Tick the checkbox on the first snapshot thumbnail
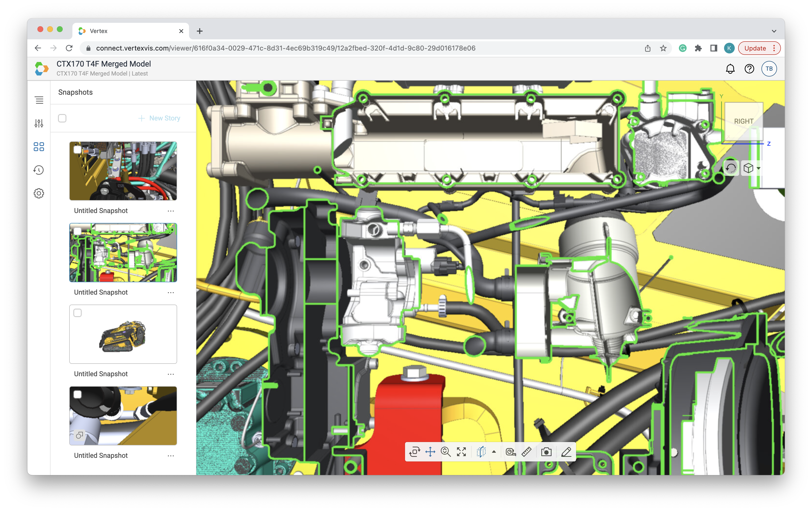This screenshot has width=812, height=511. [78, 150]
